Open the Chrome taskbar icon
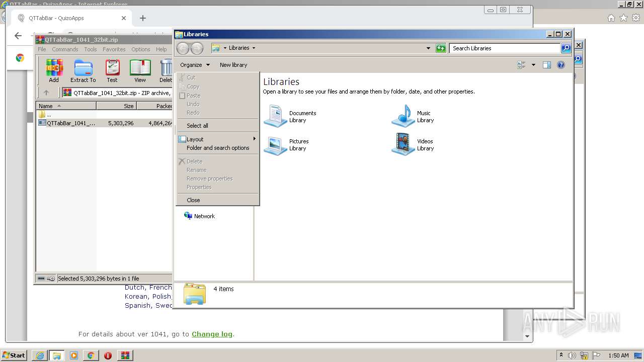The width and height of the screenshot is (644, 362). coord(91,355)
